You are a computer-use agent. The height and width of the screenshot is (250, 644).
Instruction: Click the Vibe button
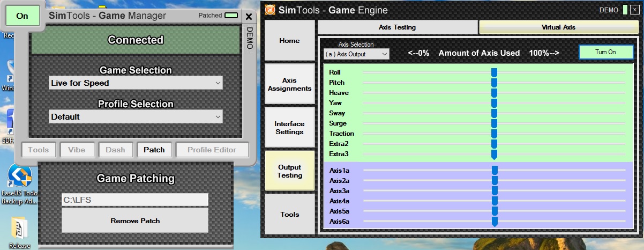tap(77, 150)
